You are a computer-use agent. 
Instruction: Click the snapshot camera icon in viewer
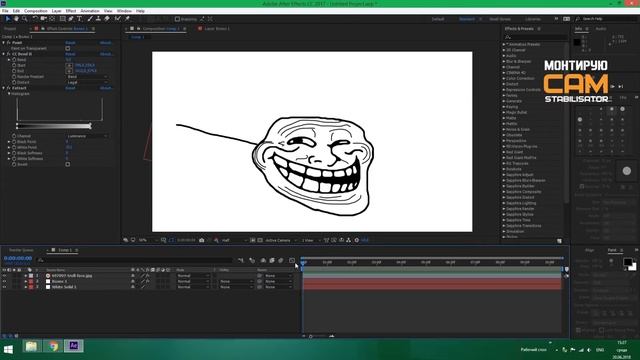(x=202, y=240)
